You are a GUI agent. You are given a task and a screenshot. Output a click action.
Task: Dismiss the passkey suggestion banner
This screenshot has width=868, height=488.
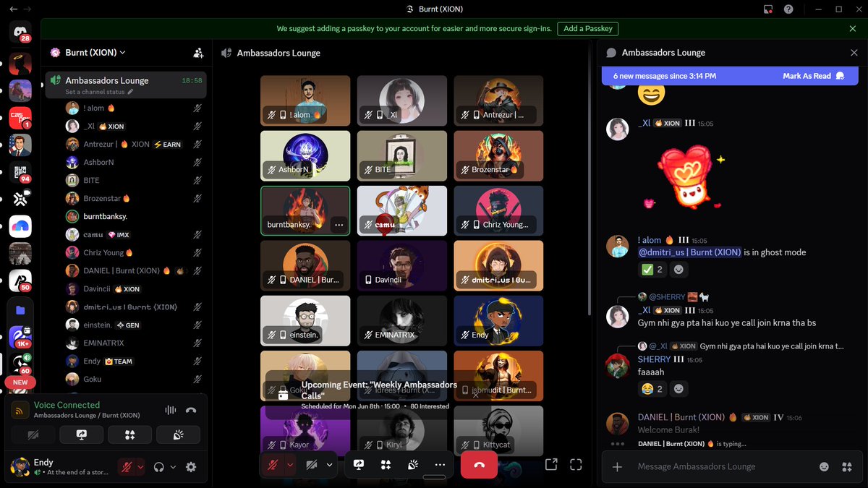coord(853,29)
